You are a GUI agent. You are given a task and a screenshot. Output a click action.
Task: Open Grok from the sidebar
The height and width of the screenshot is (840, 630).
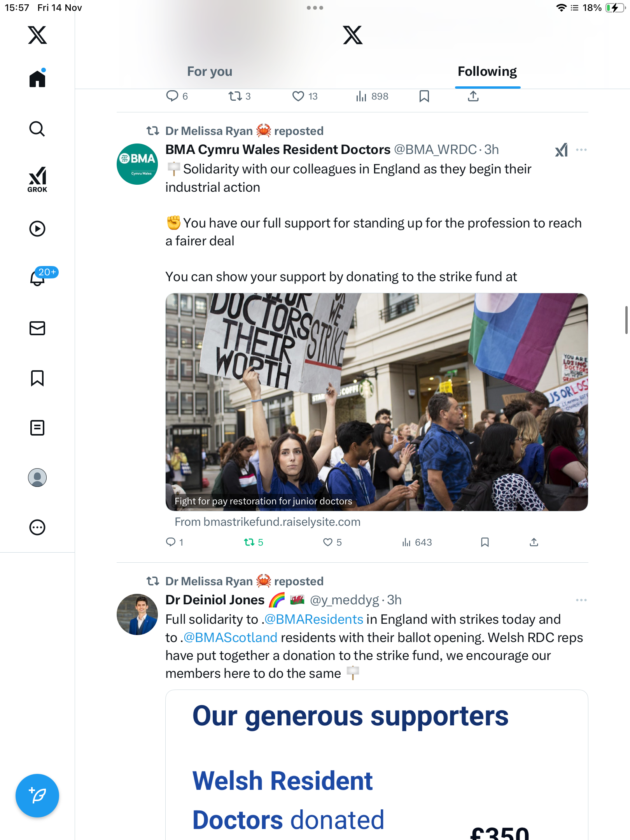(37, 180)
